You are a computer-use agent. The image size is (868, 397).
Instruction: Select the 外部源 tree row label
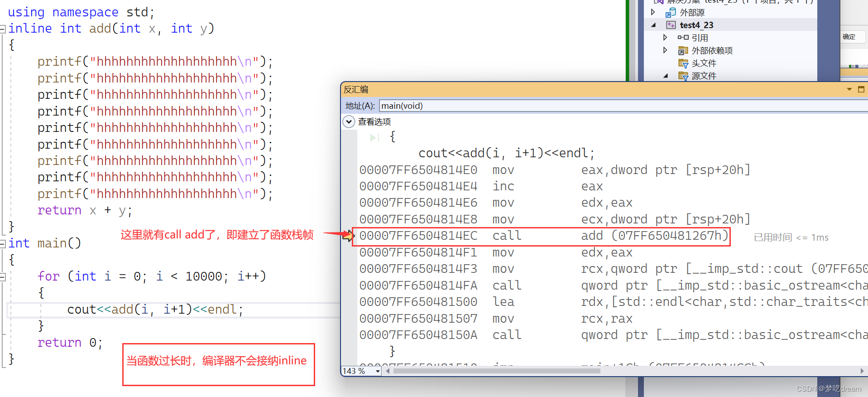(692, 12)
